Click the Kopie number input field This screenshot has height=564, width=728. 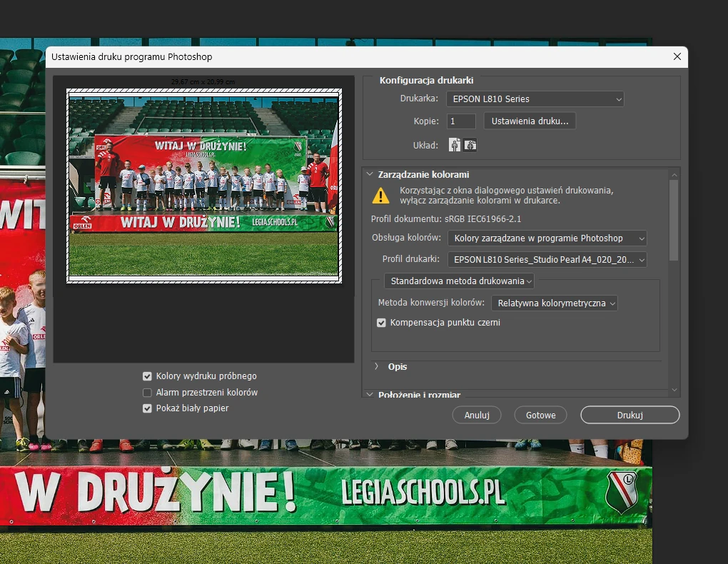(x=460, y=121)
